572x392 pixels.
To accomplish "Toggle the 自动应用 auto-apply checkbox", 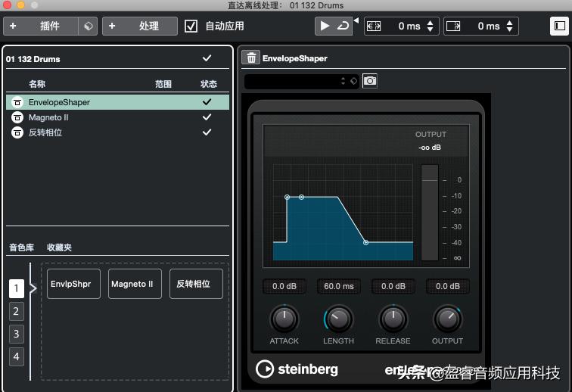I will click(x=191, y=26).
